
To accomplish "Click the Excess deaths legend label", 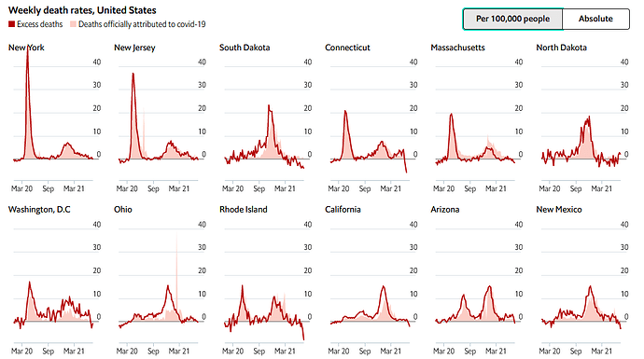I will coord(39,24).
